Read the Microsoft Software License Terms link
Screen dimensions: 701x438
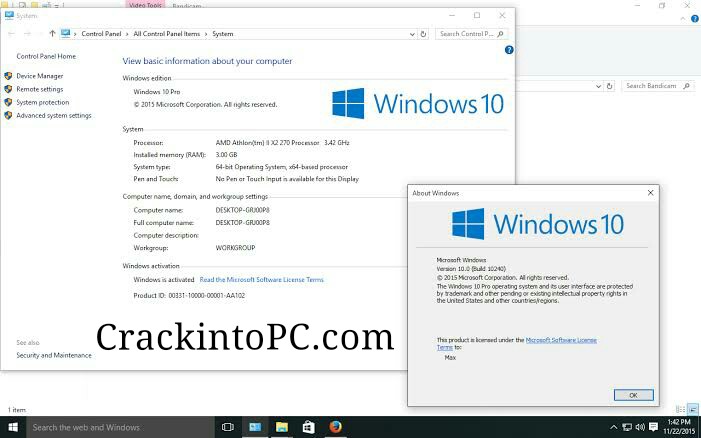point(262,280)
